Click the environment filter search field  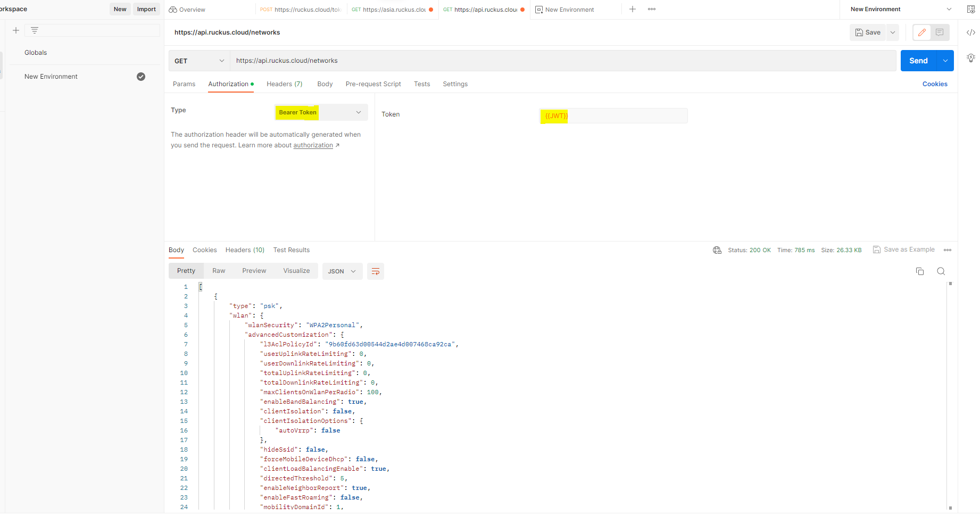(x=92, y=30)
